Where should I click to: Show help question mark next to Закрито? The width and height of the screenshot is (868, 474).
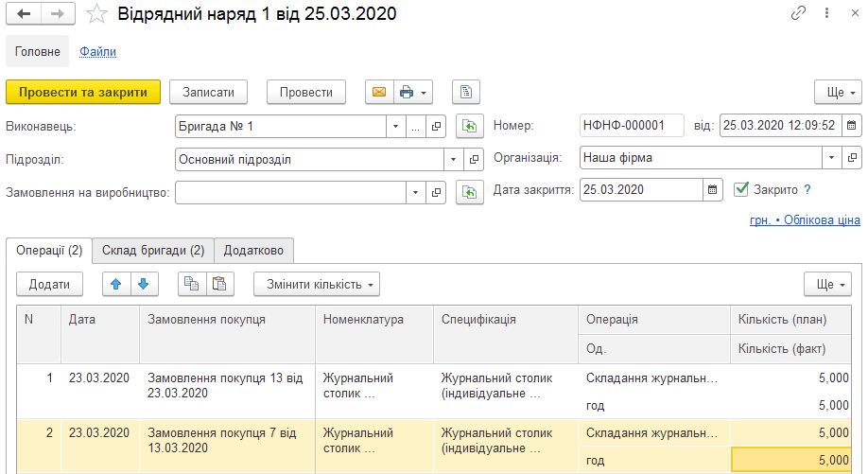coord(807,190)
